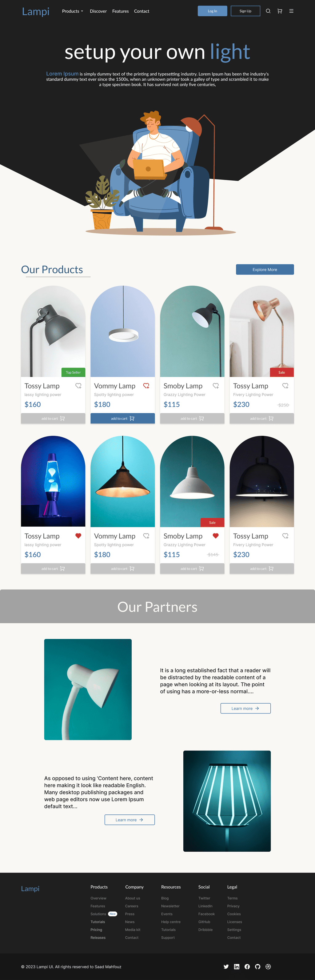Screen dimensions: 315x980
Task: Open the search icon in header
Action: 268,11
